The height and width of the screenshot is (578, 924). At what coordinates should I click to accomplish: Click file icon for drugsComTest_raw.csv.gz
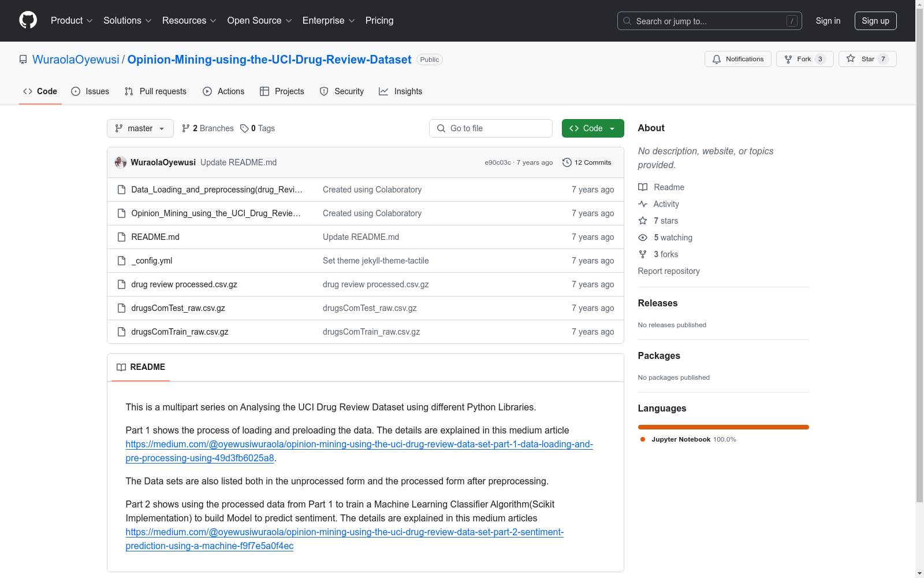click(x=121, y=308)
